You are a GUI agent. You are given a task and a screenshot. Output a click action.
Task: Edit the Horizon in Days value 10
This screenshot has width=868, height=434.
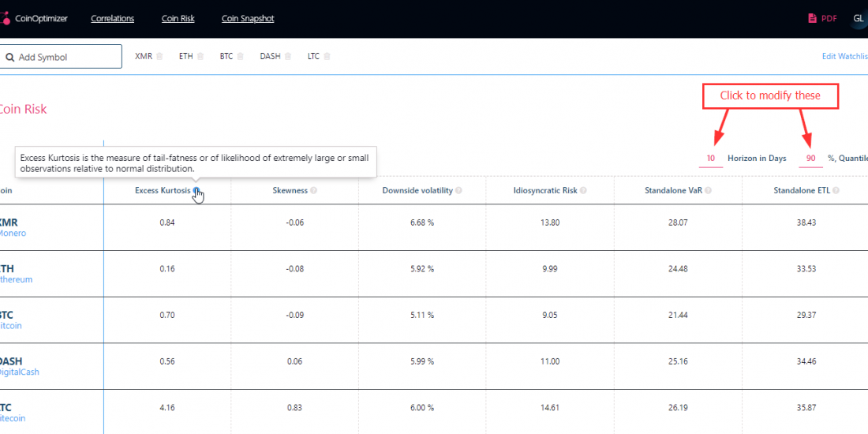point(711,159)
